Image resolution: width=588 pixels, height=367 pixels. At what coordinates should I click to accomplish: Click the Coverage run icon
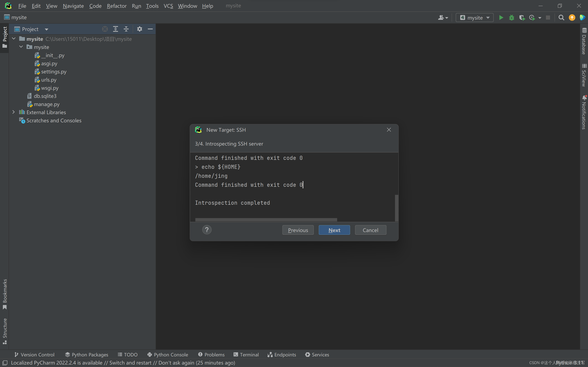click(x=522, y=17)
